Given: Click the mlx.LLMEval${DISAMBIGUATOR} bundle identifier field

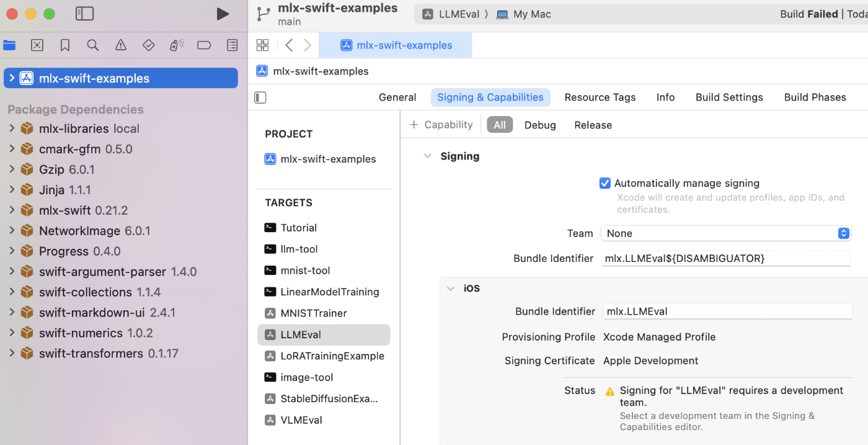Looking at the screenshot, I should (726, 258).
